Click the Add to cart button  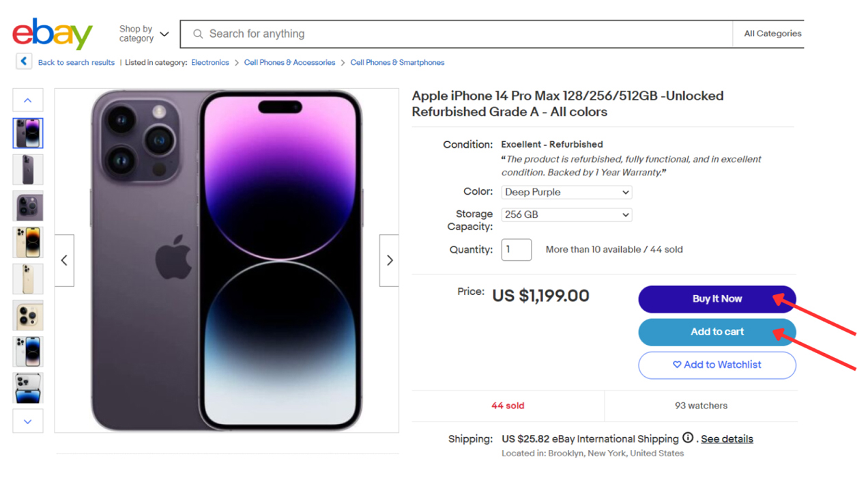pyautogui.click(x=717, y=332)
